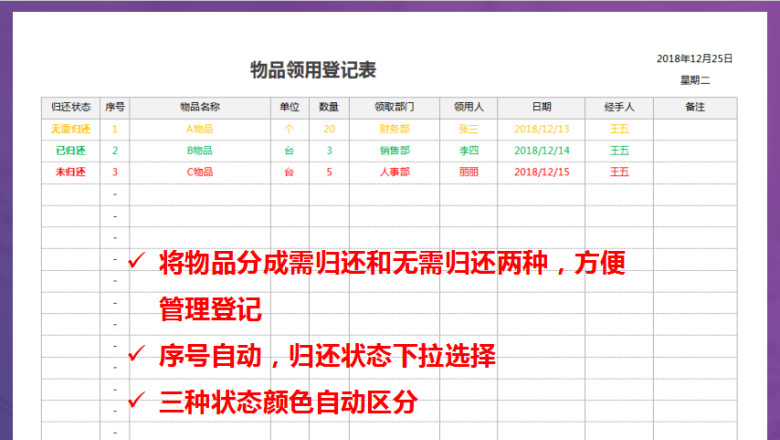Select recipient cell 李四
Viewport: 780px width, 440px height.
(x=469, y=151)
